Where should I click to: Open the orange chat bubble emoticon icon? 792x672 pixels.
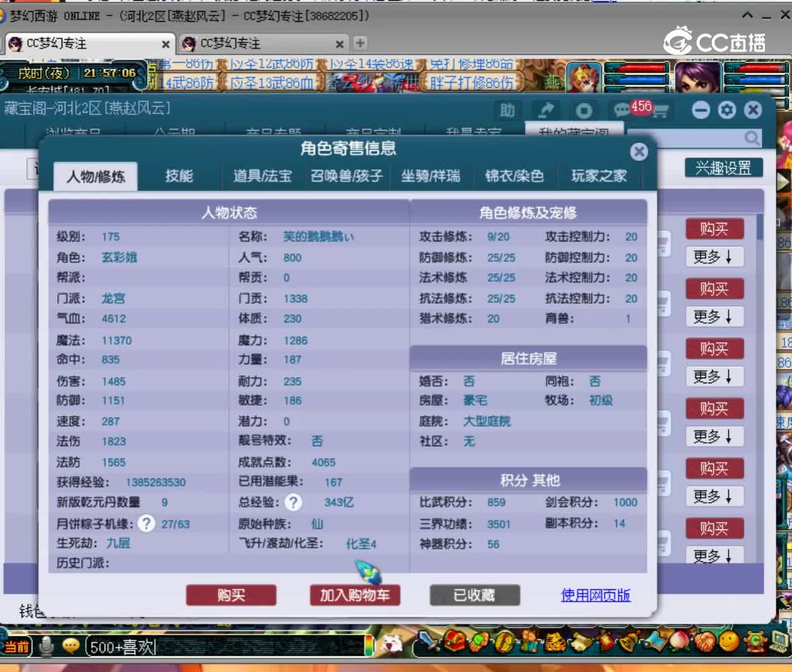pos(70,646)
